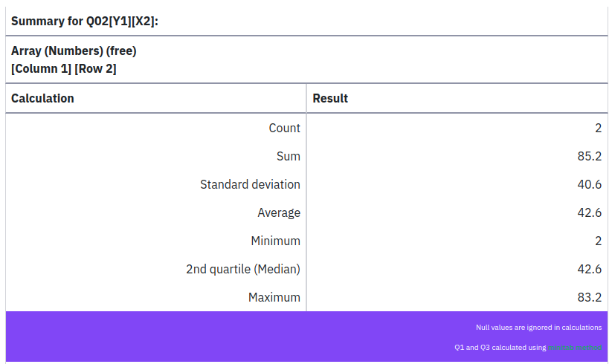Click the Array (Numbers) (free) subtitle
Viewport: 612px width, 364px height.
[74, 51]
